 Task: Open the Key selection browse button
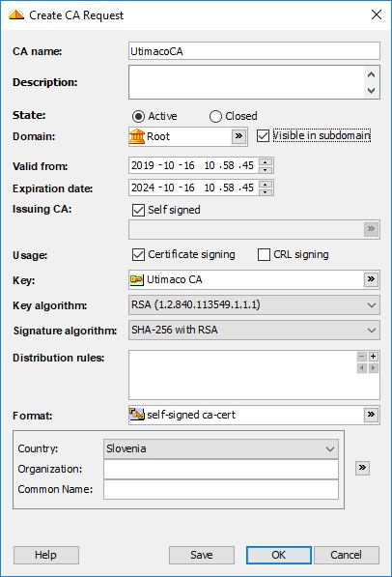(371, 279)
